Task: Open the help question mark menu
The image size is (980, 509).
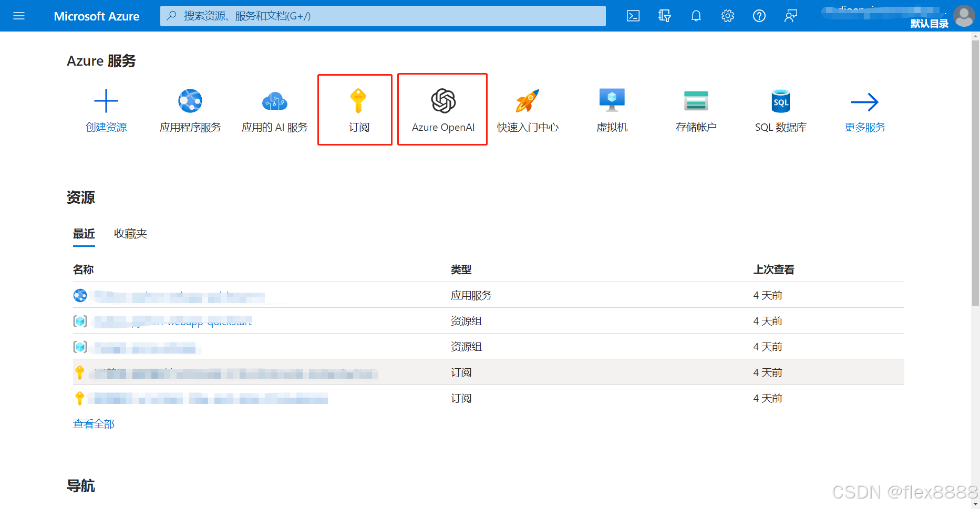Action: pos(759,16)
